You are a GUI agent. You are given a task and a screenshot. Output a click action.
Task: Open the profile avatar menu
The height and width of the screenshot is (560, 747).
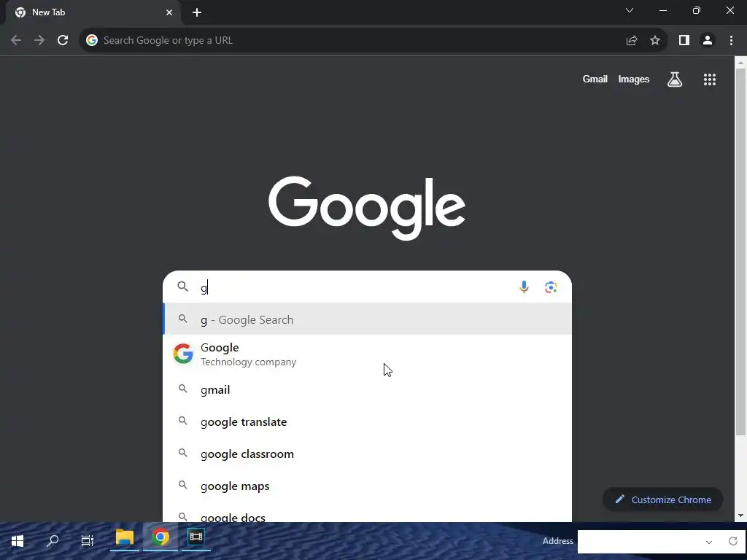click(x=708, y=41)
